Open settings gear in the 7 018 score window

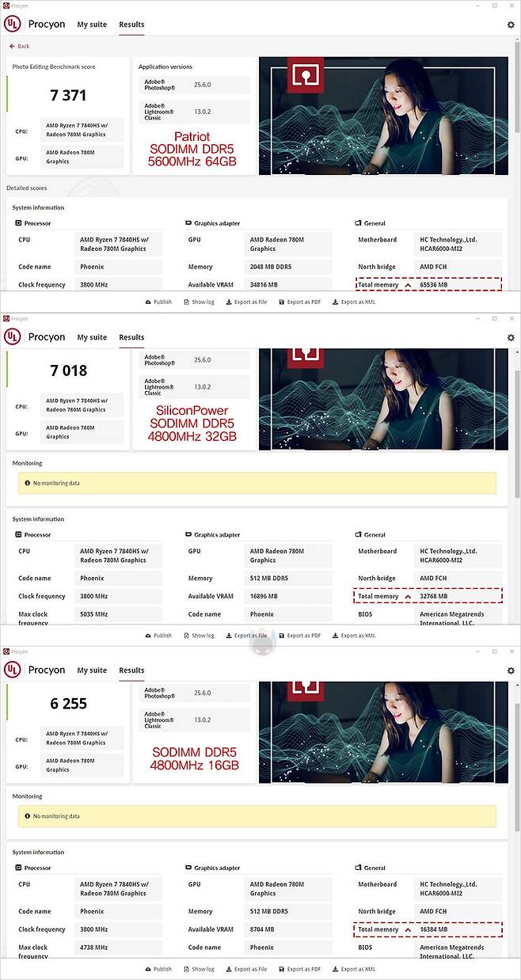pyautogui.click(x=511, y=337)
